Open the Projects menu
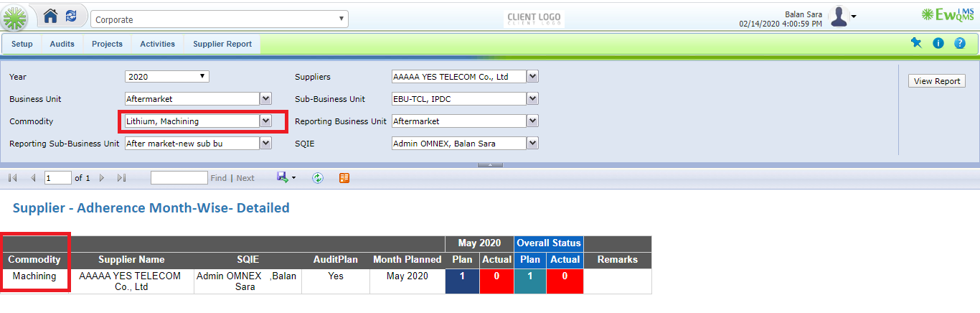 click(x=108, y=44)
